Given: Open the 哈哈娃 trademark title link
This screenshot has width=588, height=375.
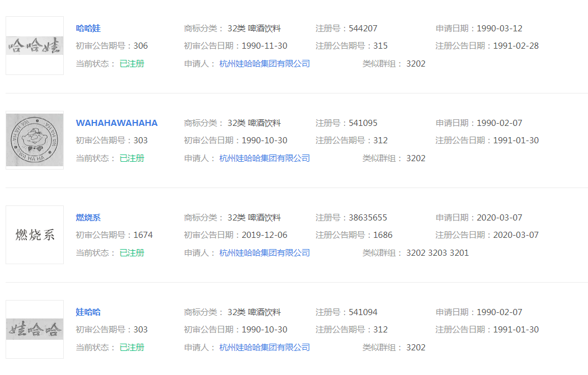Looking at the screenshot, I should [x=88, y=29].
